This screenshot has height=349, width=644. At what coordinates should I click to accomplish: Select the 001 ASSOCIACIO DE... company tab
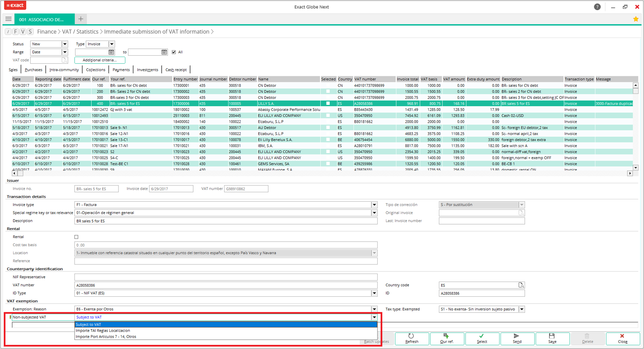45,19
